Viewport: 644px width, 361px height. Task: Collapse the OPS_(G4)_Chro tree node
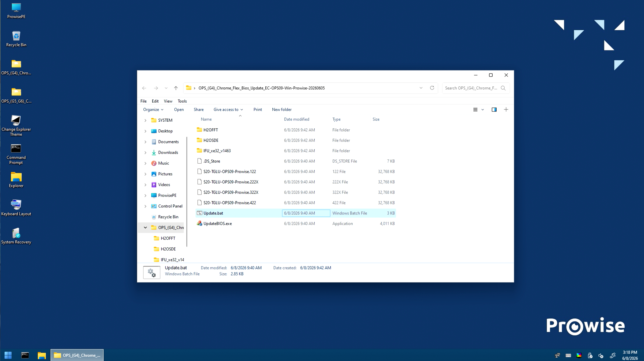[x=145, y=228]
